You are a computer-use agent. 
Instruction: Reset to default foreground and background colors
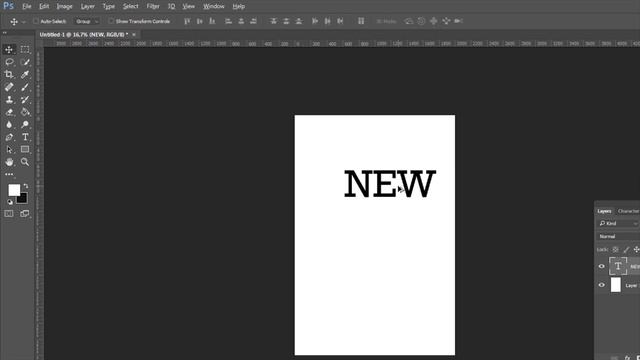[x=10, y=202]
